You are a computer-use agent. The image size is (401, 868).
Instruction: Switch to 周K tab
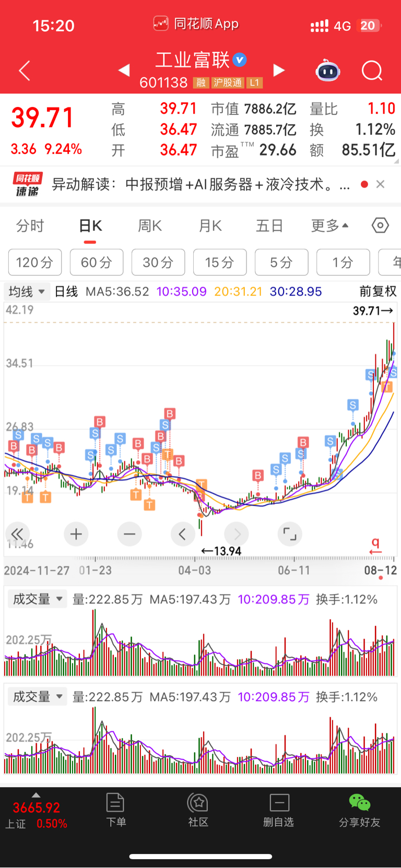tap(150, 226)
